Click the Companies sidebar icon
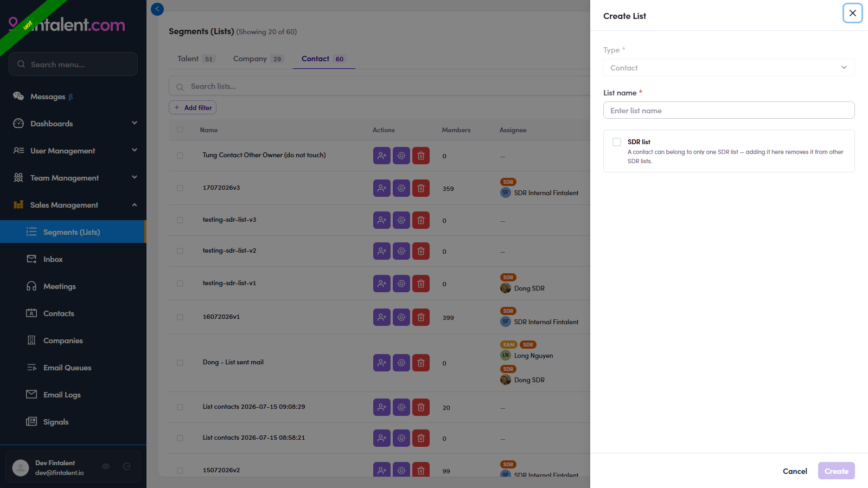The height and width of the screenshot is (488, 868). [31, 340]
